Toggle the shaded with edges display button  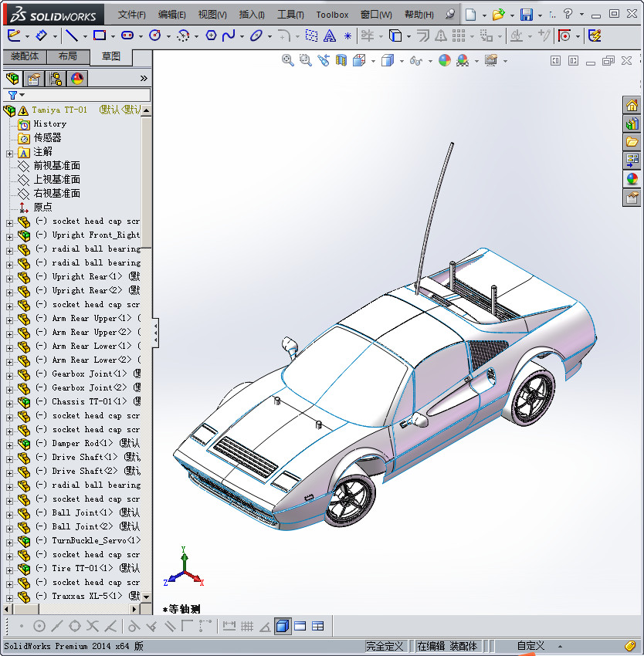pyautogui.click(x=283, y=627)
